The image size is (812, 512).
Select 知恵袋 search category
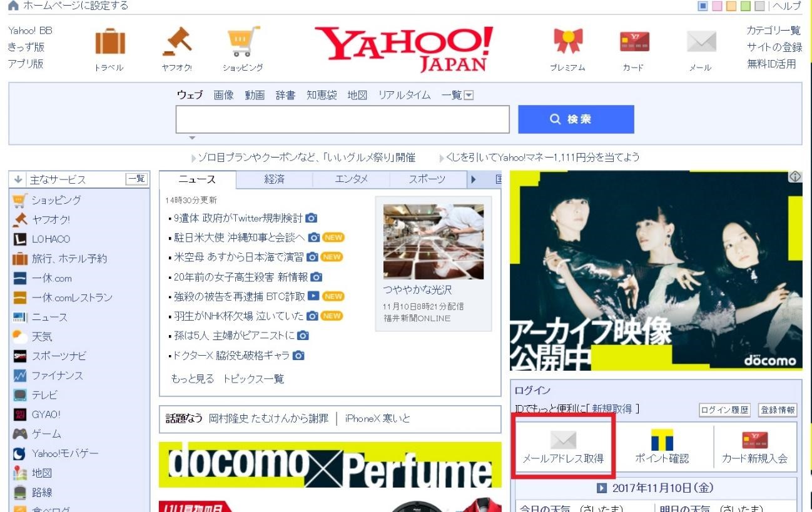pos(322,95)
